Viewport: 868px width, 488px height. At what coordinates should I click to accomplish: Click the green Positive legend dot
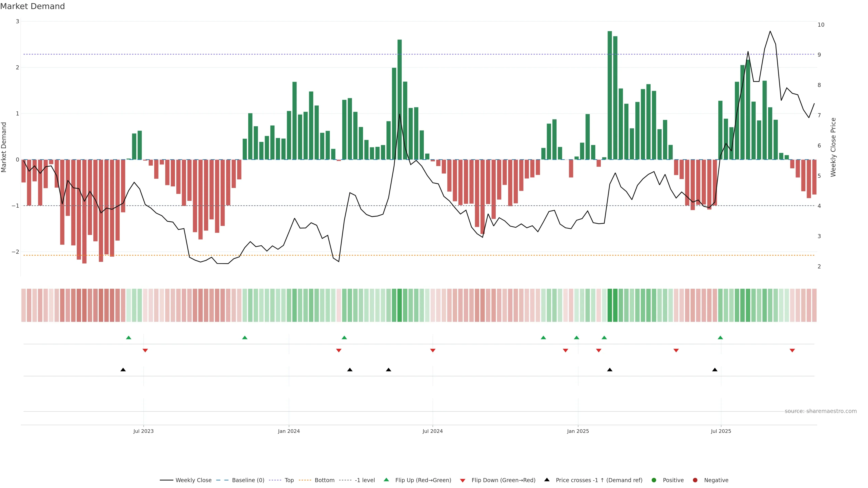[x=654, y=480]
